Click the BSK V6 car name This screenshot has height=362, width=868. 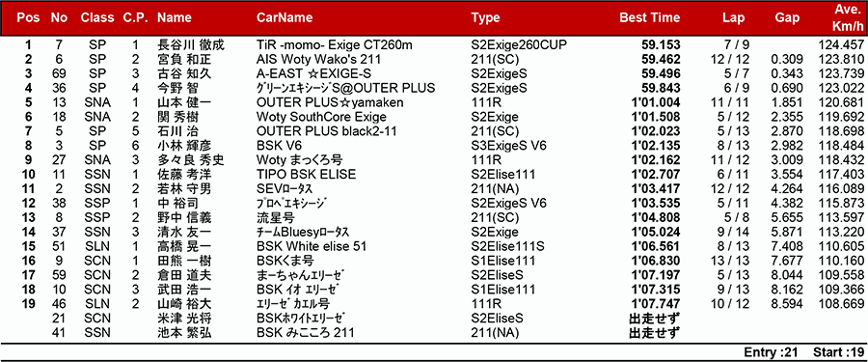(276, 146)
